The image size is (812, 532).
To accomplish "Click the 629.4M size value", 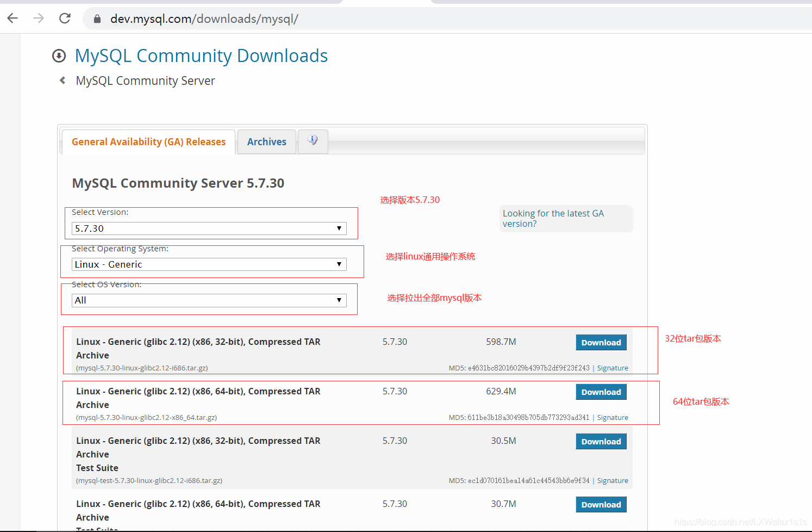I will pyautogui.click(x=501, y=392).
